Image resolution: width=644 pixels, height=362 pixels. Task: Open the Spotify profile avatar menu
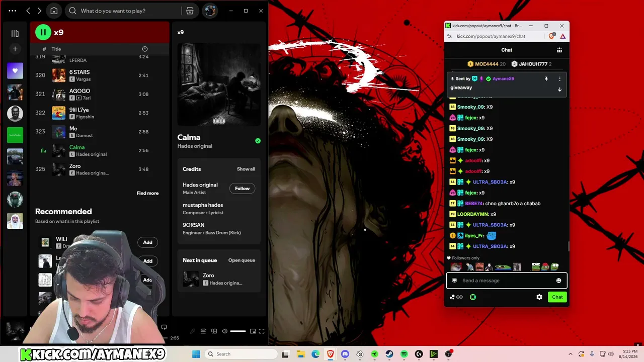click(210, 11)
